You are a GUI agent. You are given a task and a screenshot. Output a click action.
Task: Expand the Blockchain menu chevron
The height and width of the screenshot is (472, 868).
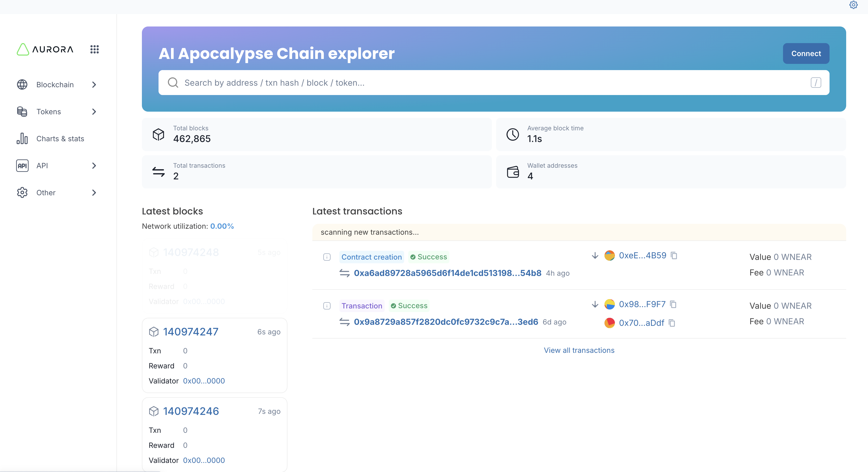(x=94, y=85)
